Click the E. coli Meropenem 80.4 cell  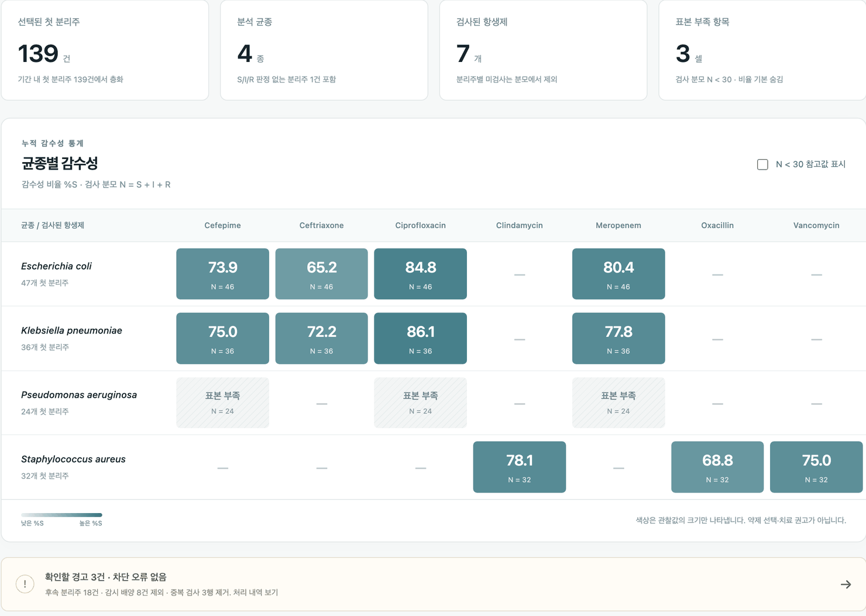point(618,274)
